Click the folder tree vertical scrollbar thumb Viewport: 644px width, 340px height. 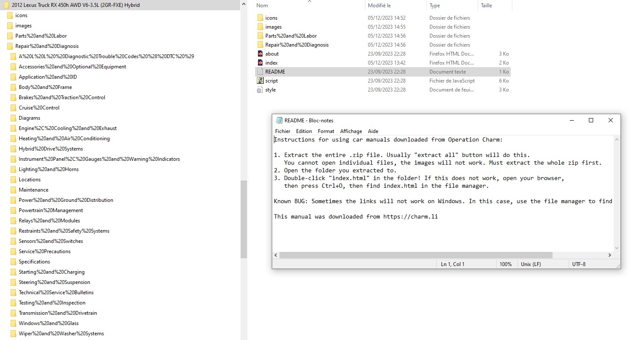tap(244, 219)
